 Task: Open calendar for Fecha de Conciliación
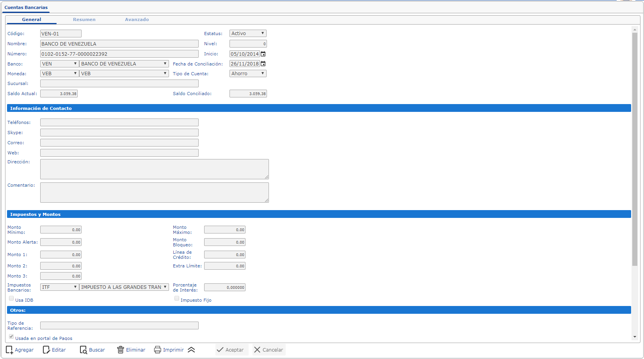point(263,64)
